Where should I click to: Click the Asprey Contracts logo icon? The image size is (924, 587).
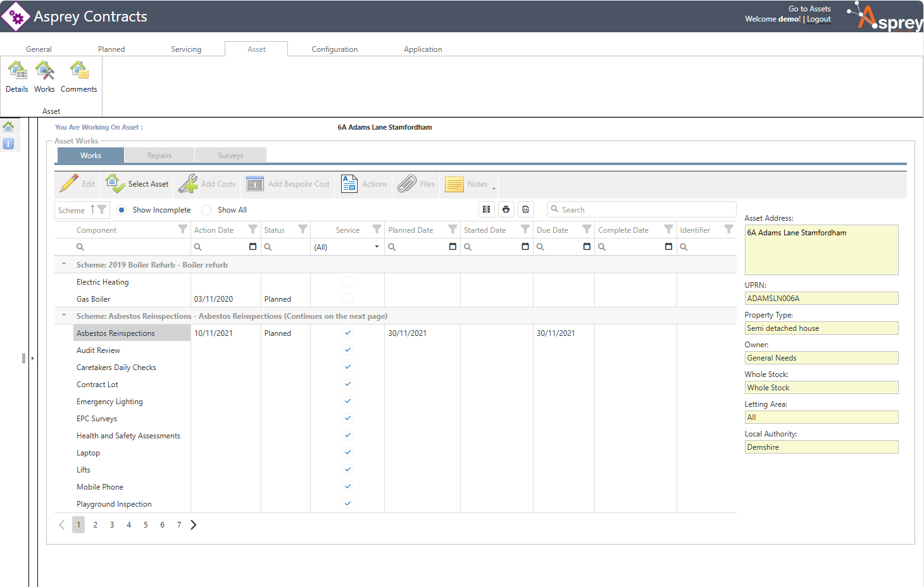pyautogui.click(x=16, y=16)
